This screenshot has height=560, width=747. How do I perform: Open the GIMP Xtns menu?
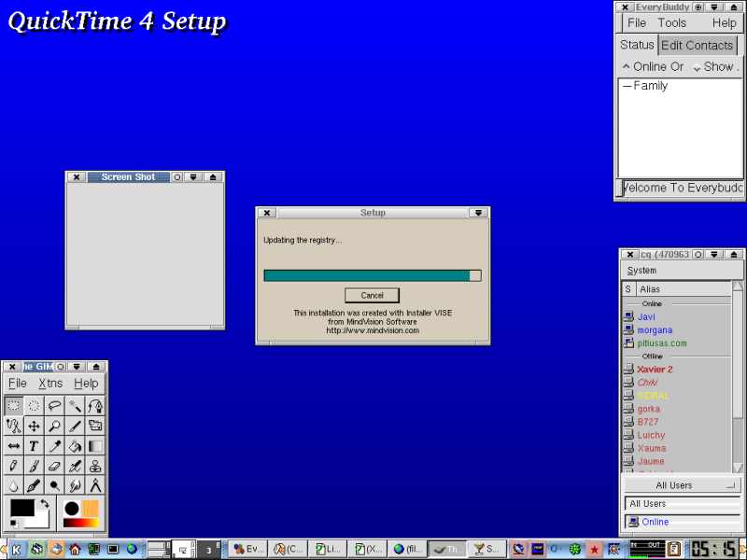pos(50,384)
